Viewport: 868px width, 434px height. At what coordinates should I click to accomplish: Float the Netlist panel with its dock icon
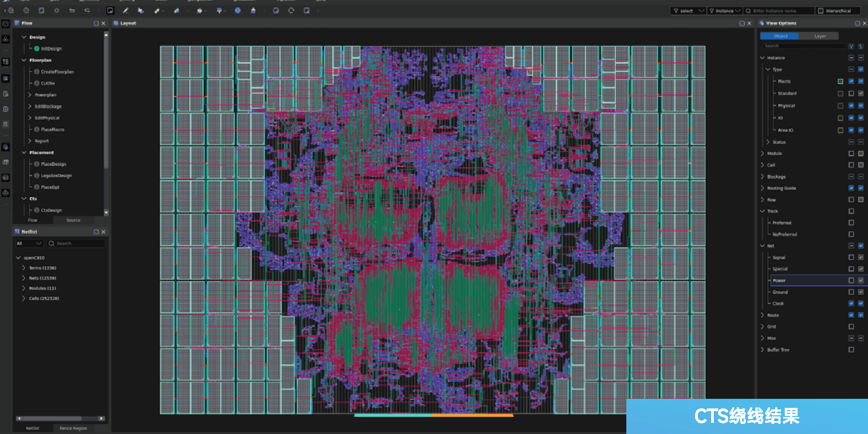pyautogui.click(x=96, y=232)
